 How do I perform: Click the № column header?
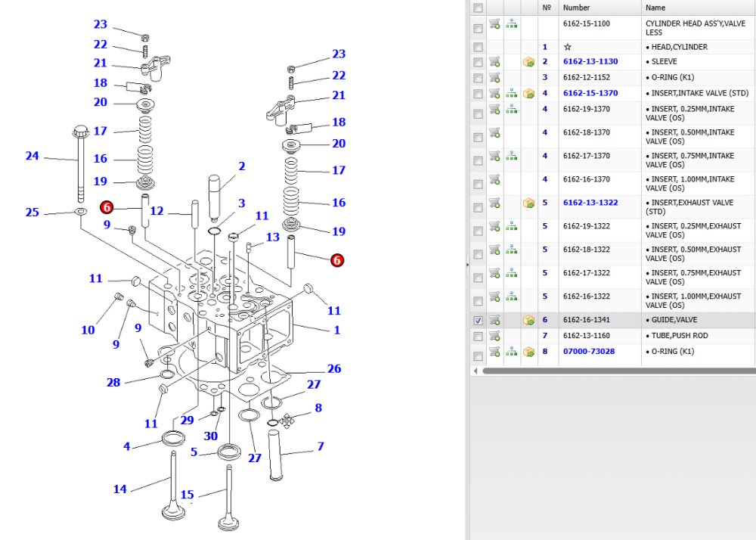pos(547,8)
